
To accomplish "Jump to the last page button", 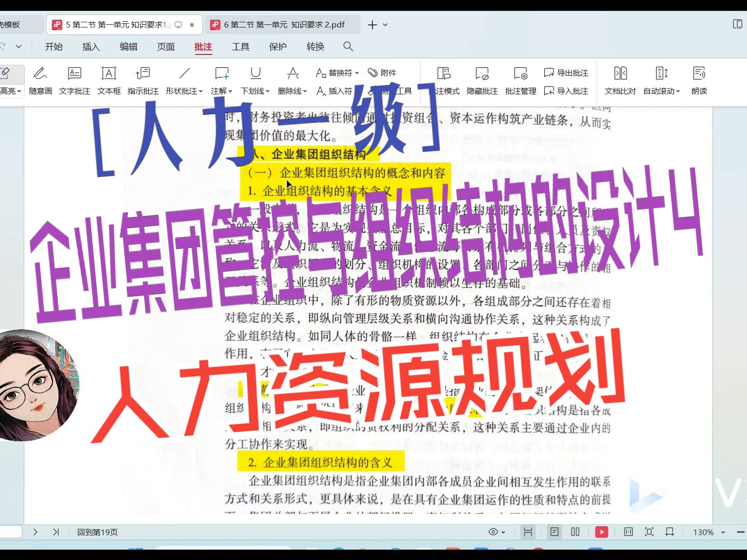I will click(57, 532).
